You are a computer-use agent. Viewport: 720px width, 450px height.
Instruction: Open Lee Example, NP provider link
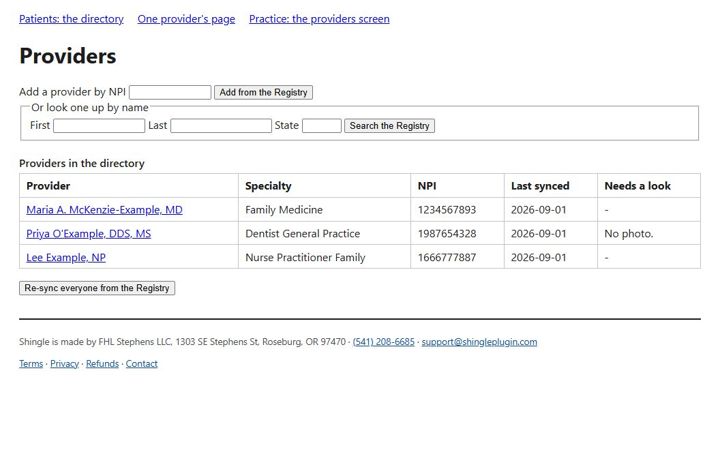[x=66, y=258]
